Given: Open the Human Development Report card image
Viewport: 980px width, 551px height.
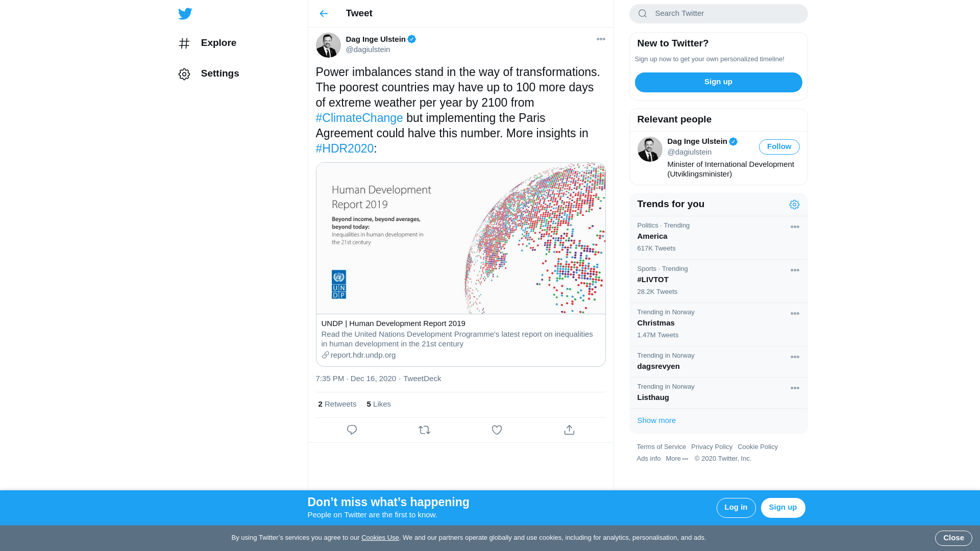Looking at the screenshot, I should [x=460, y=238].
